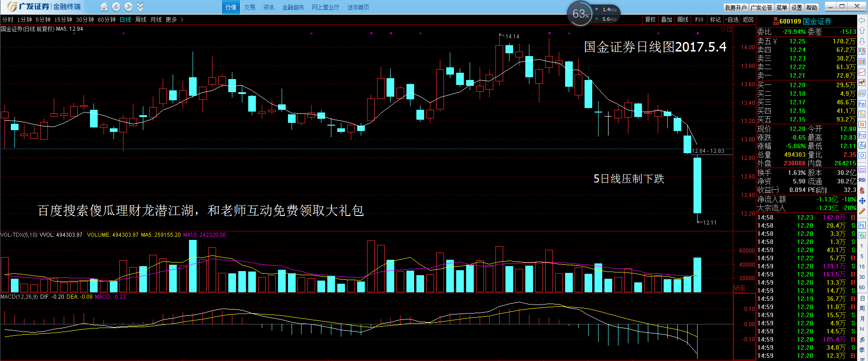Open the 画线 drawing tools
Viewport: 868px width, 361px height.
[683, 20]
